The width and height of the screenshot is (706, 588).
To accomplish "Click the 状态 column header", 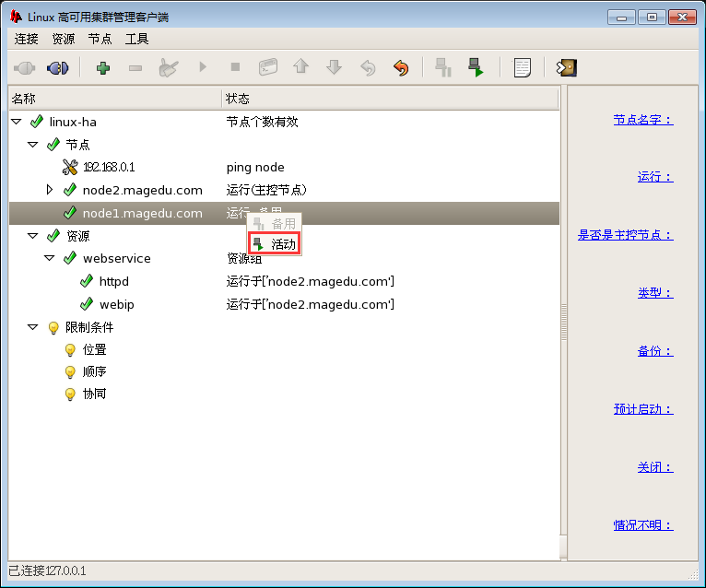I will pos(238,99).
